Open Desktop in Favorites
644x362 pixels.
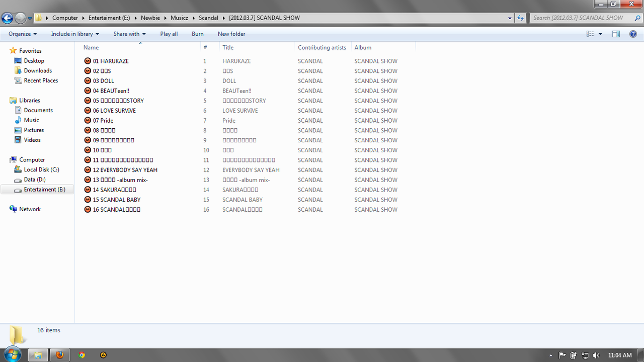click(34, 61)
